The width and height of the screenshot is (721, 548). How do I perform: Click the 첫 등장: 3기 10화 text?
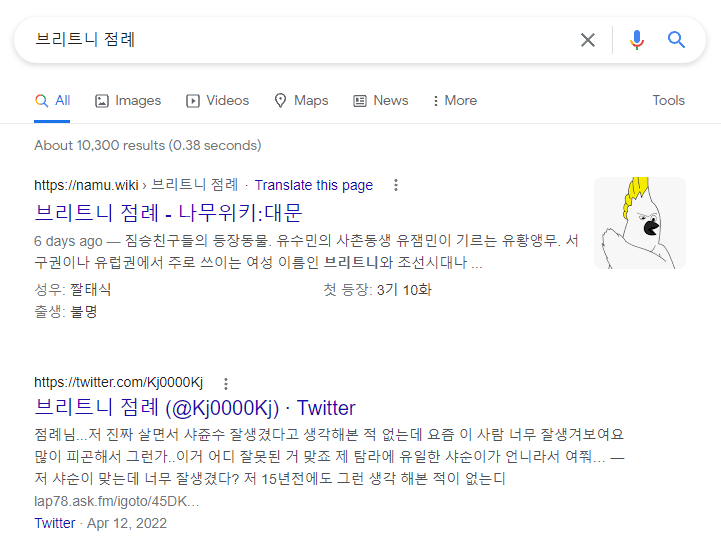377,290
